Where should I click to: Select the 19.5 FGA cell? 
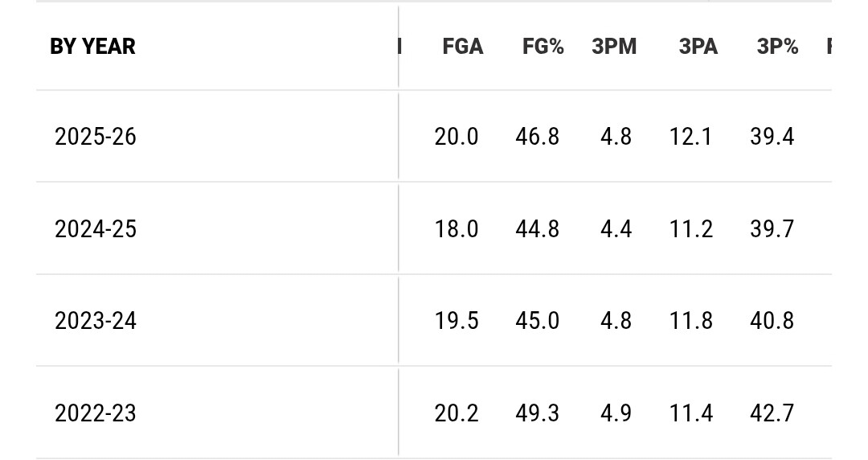tap(457, 321)
